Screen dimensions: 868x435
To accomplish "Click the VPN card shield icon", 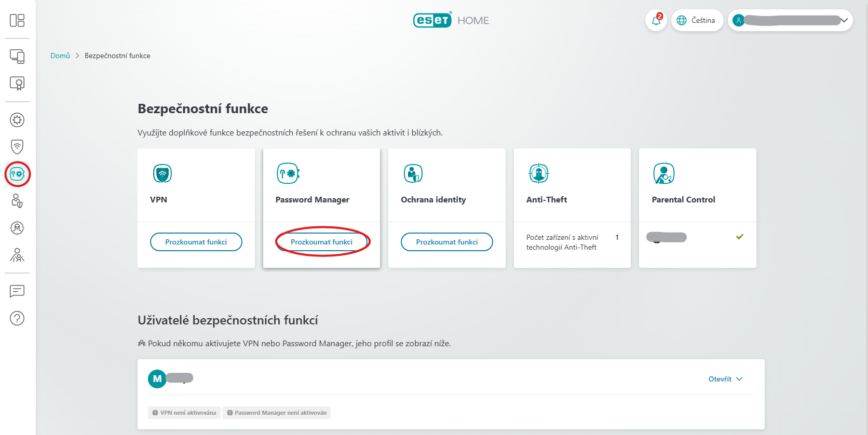I will point(162,173).
